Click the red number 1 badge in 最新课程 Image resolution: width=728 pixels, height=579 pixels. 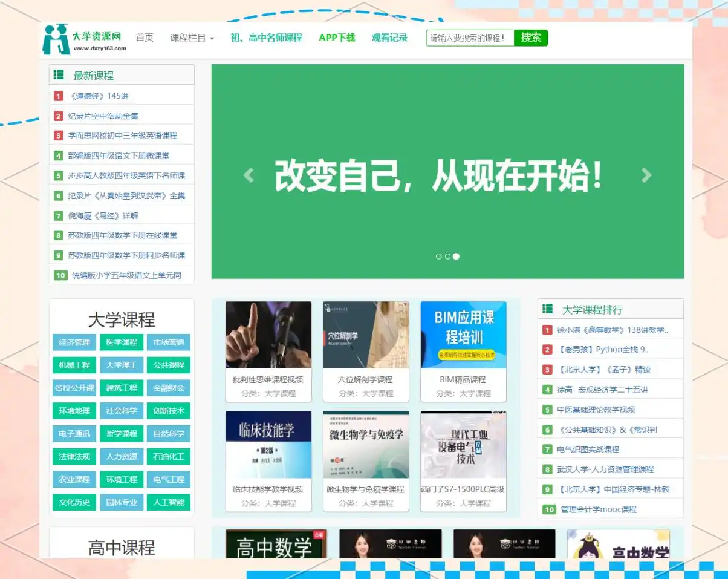point(59,96)
